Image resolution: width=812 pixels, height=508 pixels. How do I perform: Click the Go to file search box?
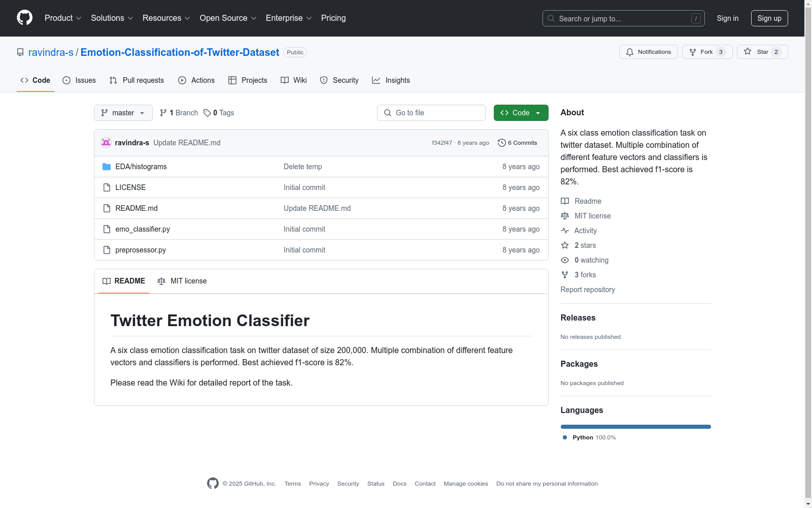431,113
